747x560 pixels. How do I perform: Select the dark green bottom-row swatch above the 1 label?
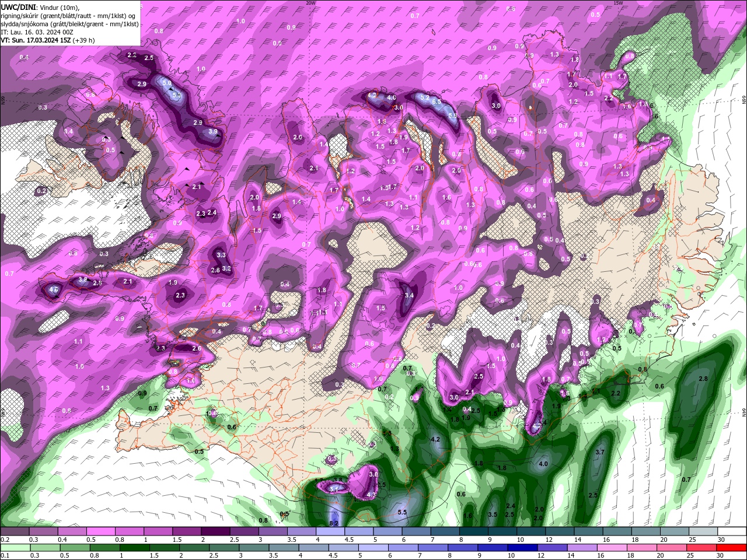point(134,548)
